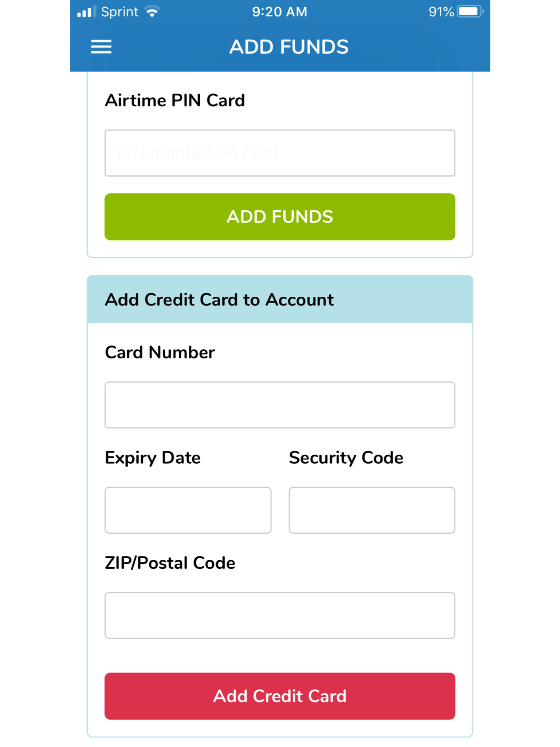Select the Card Number label
The height and width of the screenshot is (747, 560).
(160, 352)
